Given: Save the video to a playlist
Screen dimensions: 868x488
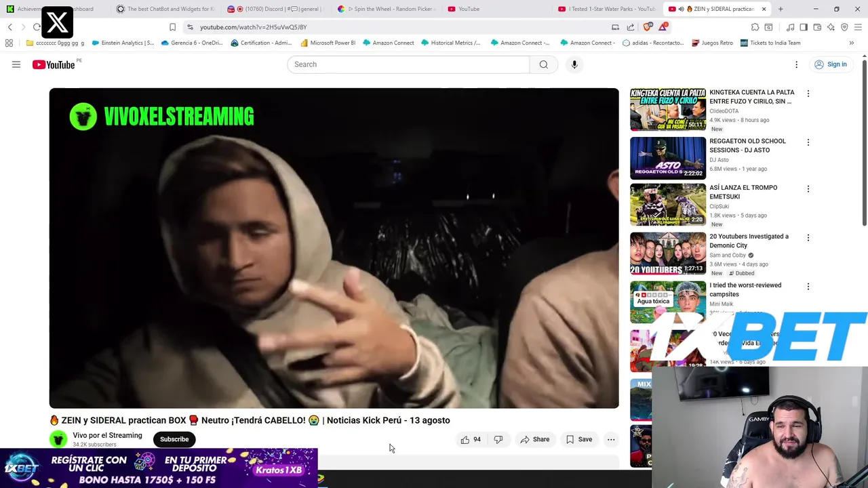Looking at the screenshot, I should click(x=579, y=439).
